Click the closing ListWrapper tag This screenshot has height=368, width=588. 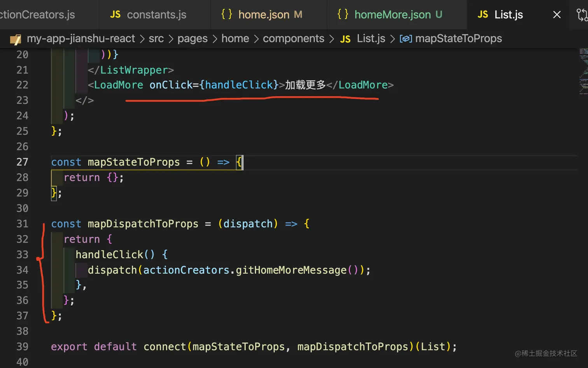tap(131, 70)
